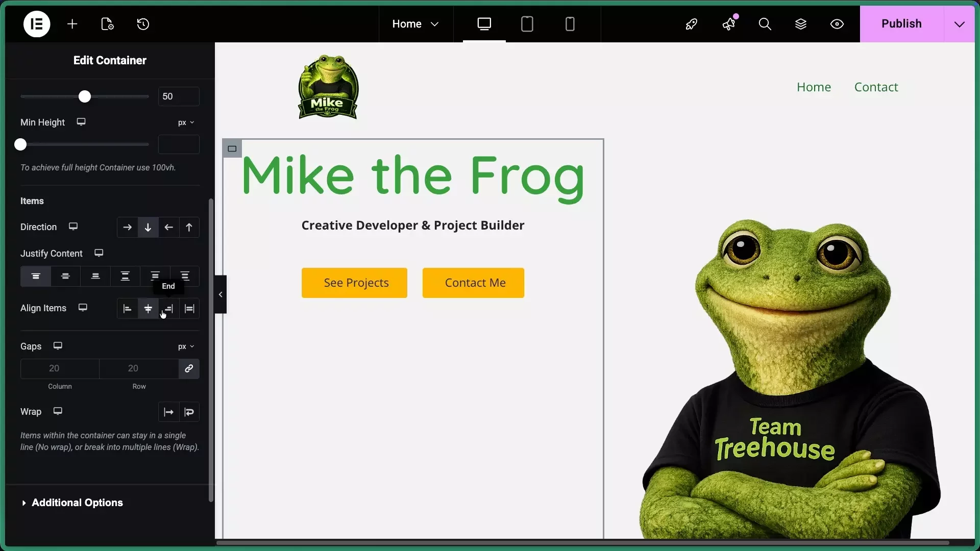Open the Home page switcher menu

point(415,24)
